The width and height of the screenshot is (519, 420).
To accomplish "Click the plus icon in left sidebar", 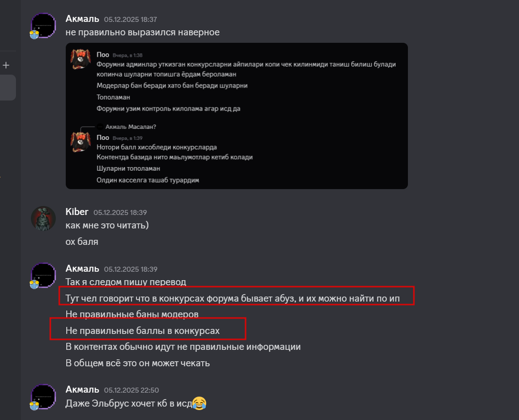I will (x=6, y=65).
